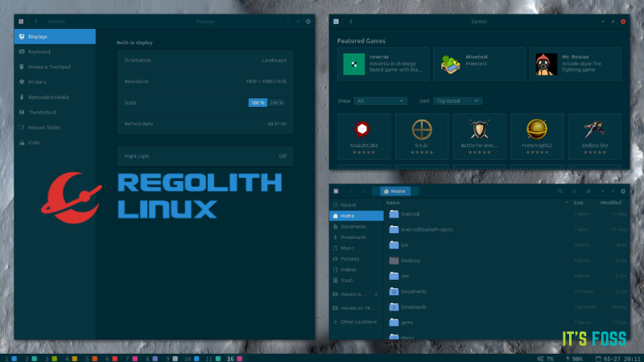This screenshot has height=362, width=644.
Task: Go forward in the Files window
Action: tap(363, 191)
